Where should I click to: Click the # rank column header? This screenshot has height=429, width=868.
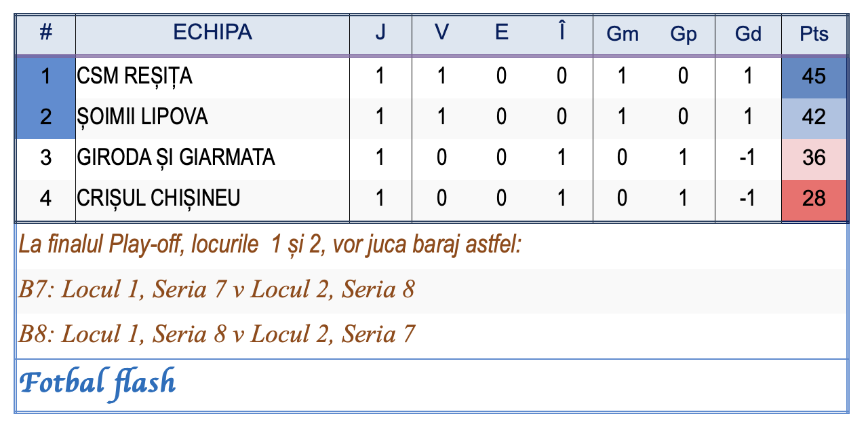45,33
